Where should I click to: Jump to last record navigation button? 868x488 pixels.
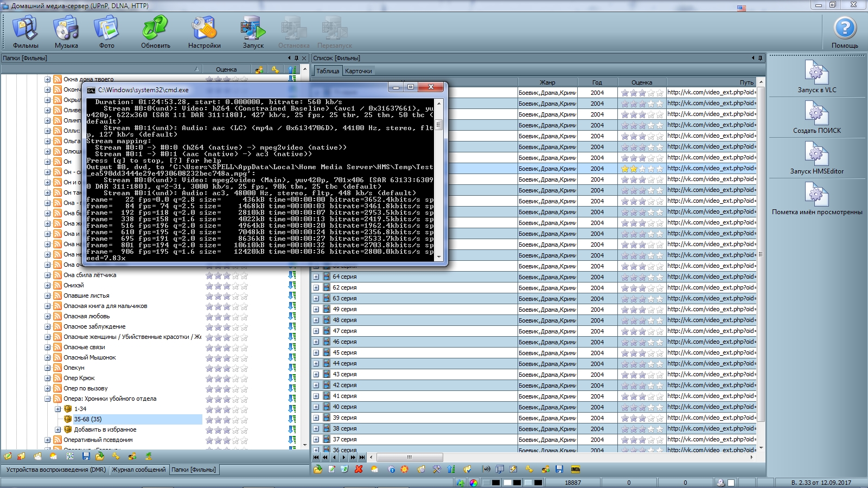point(362,458)
